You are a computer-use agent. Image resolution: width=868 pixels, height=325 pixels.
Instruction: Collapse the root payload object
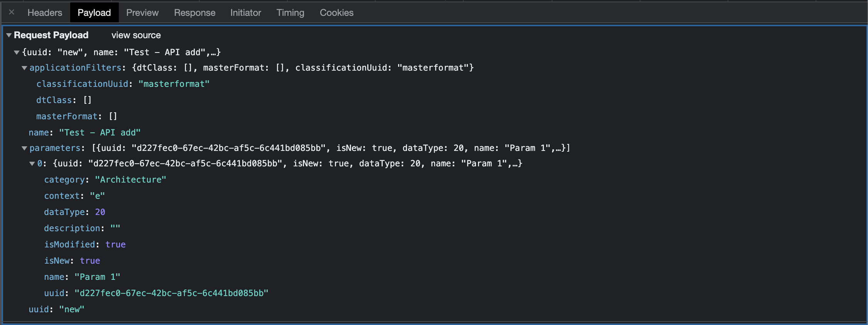tap(17, 52)
